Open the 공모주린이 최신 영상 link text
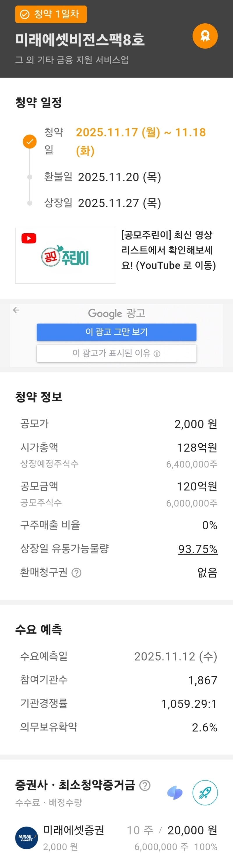233x868 pixels. coord(168,250)
